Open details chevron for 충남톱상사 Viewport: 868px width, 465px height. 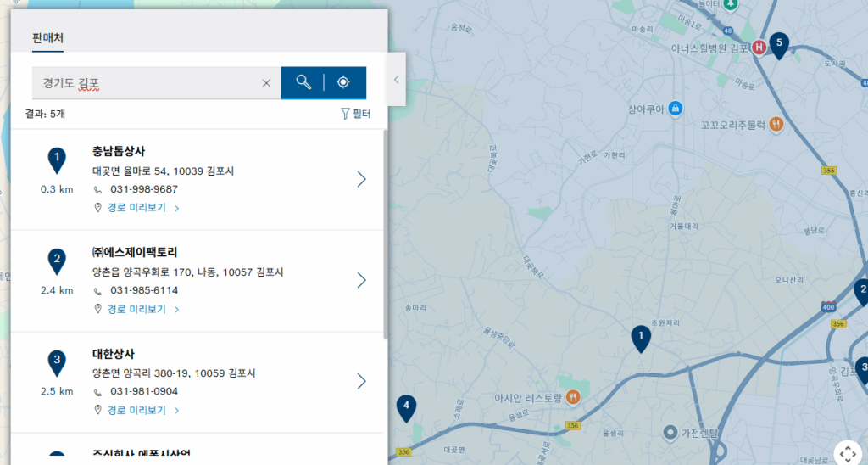[361, 179]
